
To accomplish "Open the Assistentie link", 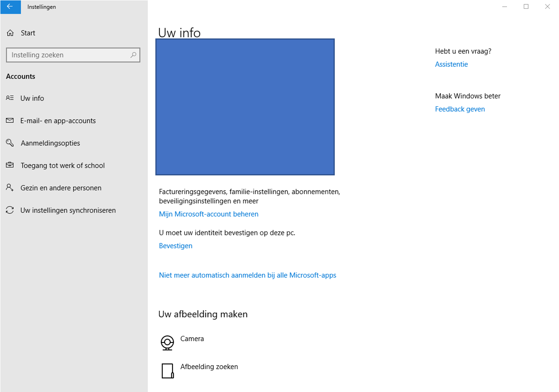I will coord(451,64).
